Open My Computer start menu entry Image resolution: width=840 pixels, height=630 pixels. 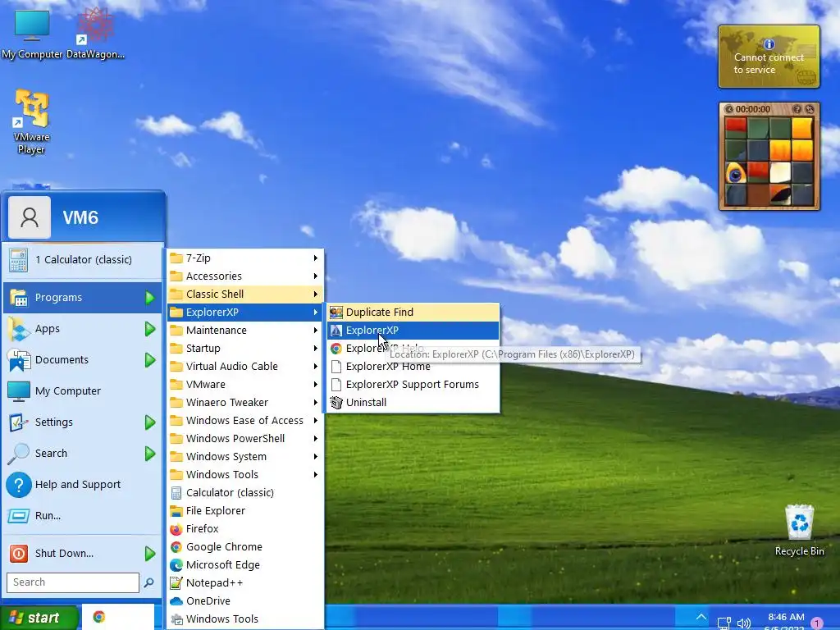[x=83, y=391]
